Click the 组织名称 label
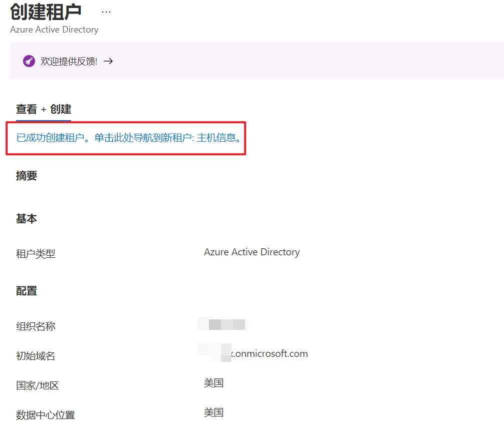 36,326
